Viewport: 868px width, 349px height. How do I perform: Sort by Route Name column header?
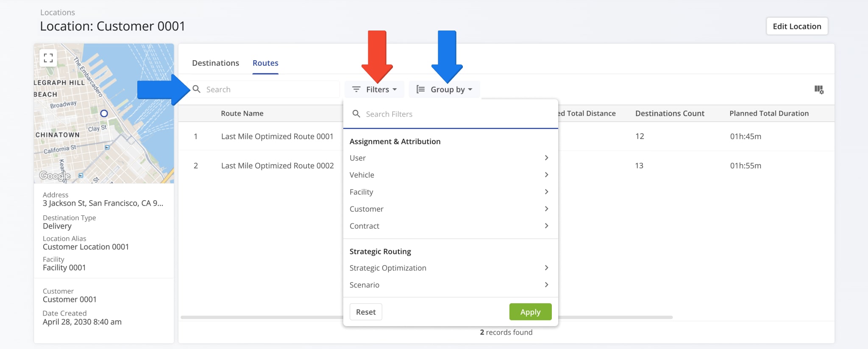point(242,113)
